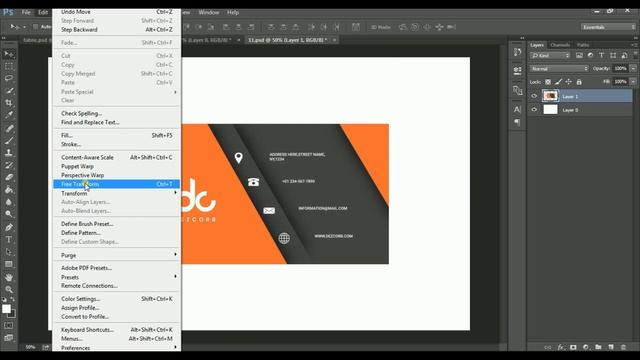
Task: Select the Eyedropper tool
Action: [9, 115]
